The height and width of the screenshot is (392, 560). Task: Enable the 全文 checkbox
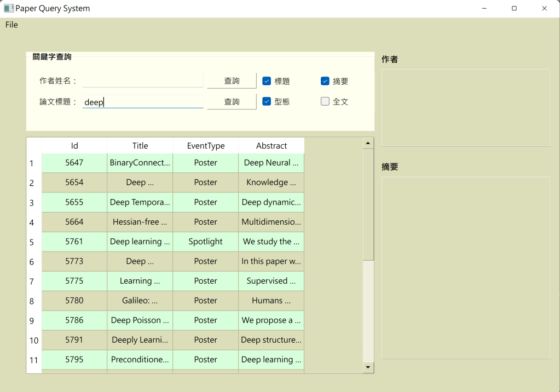coord(325,101)
